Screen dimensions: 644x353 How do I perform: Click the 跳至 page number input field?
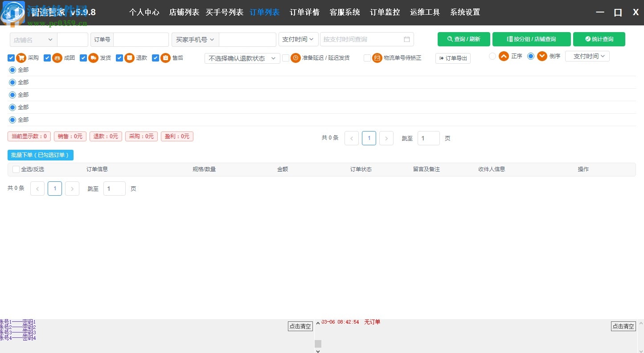[428, 138]
